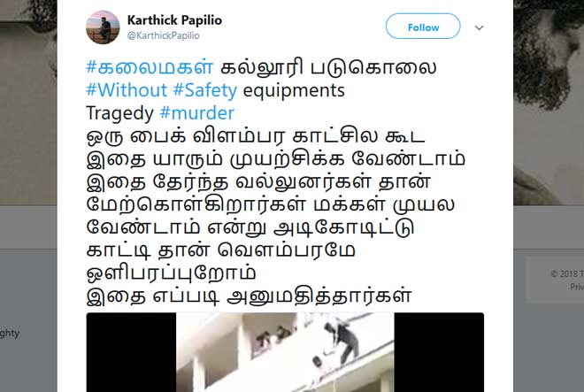Click the last line இதை எப்படி அனுமதித்தார்கள்

click(x=249, y=296)
